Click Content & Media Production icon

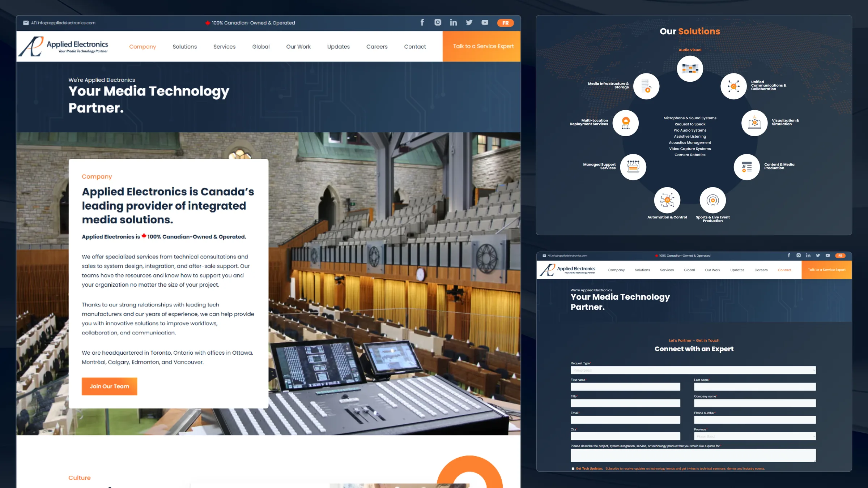click(747, 167)
